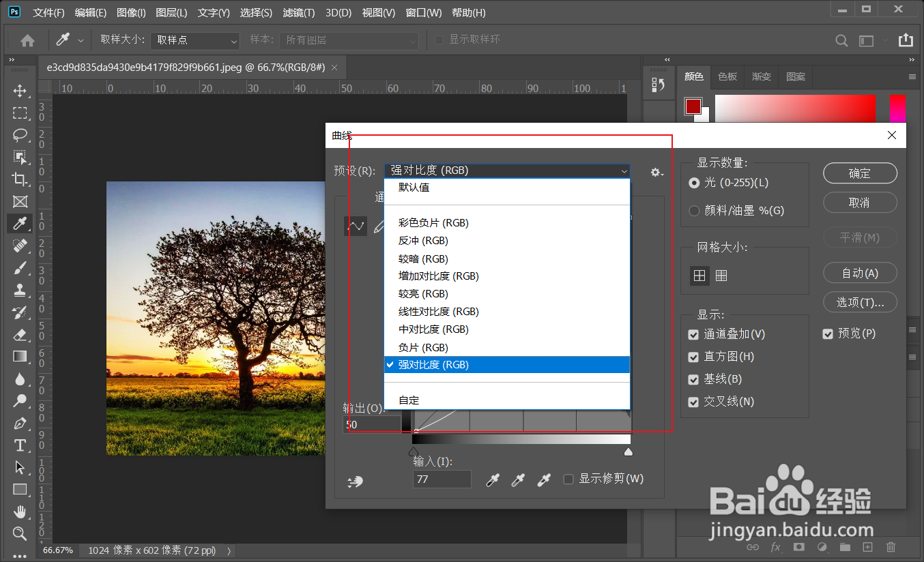This screenshot has width=924, height=562.
Task: Choose 反冲 (RGB) preset
Action: (507, 241)
